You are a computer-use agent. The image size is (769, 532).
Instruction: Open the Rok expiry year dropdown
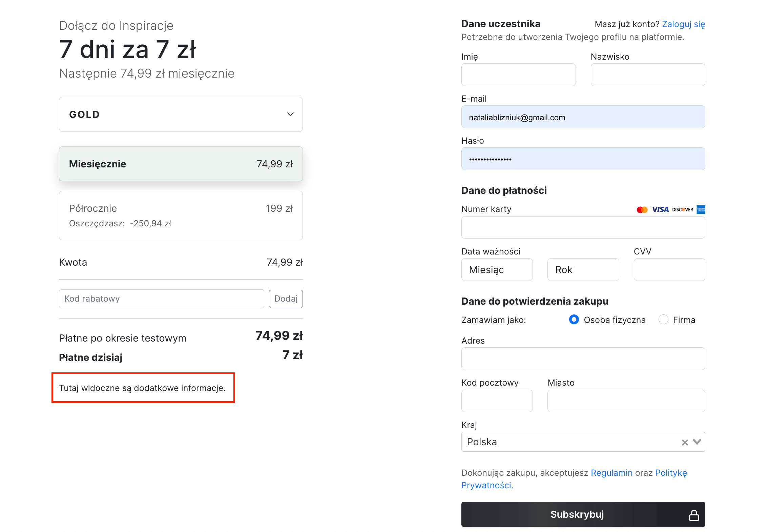pyautogui.click(x=583, y=270)
